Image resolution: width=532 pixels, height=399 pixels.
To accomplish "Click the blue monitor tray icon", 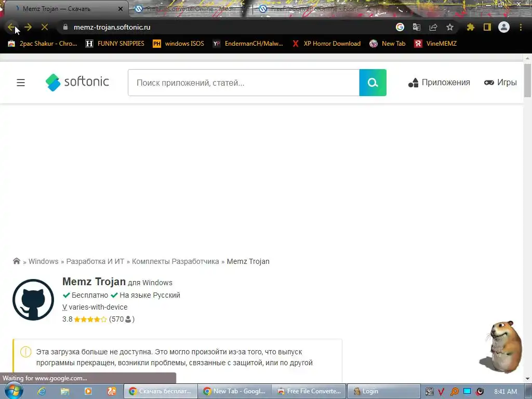I will (467, 391).
